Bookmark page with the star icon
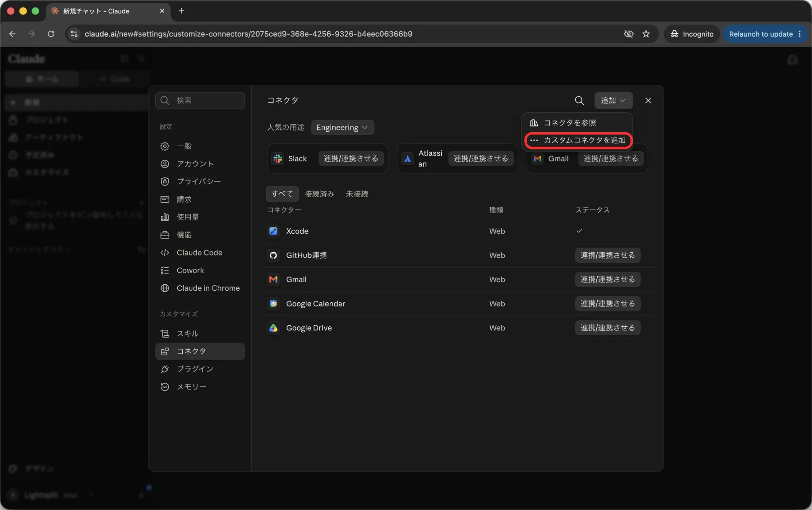Image resolution: width=812 pixels, height=510 pixels. [646, 34]
